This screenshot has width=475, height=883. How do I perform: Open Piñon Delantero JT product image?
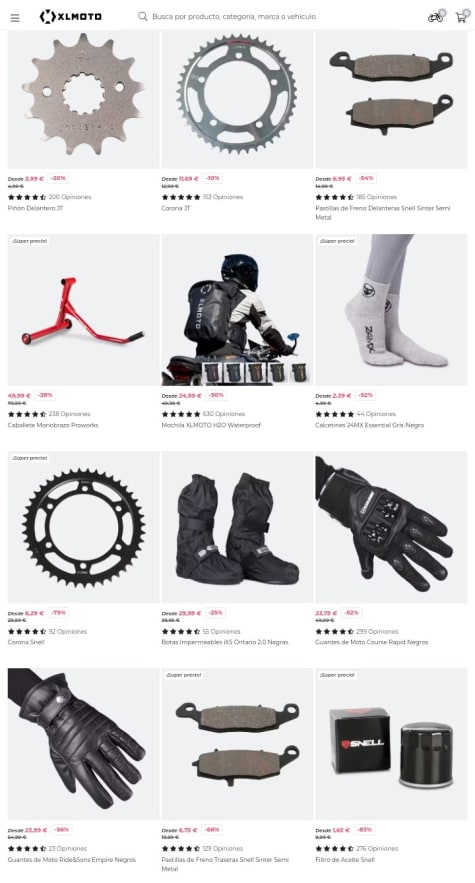click(x=83, y=99)
